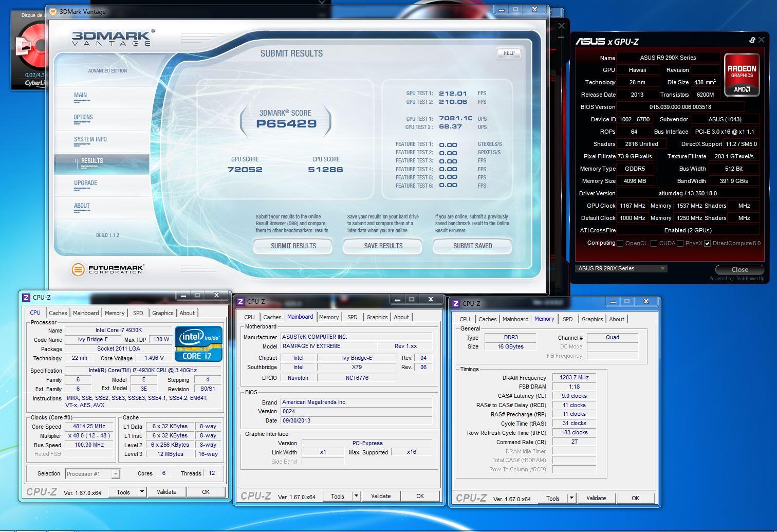Click SAVE RESULTS button
The width and height of the screenshot is (777, 532).
tap(383, 246)
